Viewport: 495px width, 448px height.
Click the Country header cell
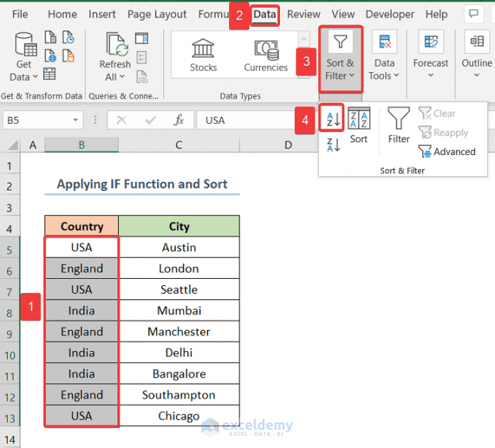tap(81, 226)
